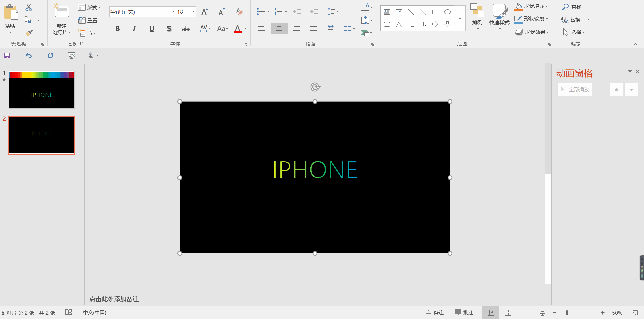
Task: Undo the last action
Action: click(29, 56)
